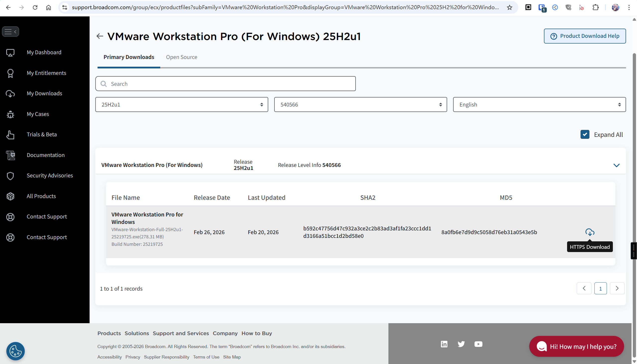Click the Product Download Help button
Image resolution: width=637 pixels, height=364 pixels.
point(585,36)
